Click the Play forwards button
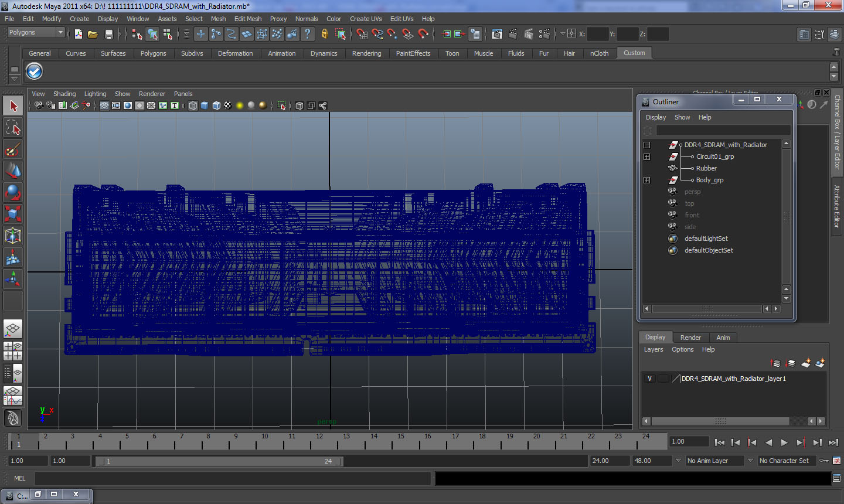This screenshot has width=844, height=504. pos(784,442)
